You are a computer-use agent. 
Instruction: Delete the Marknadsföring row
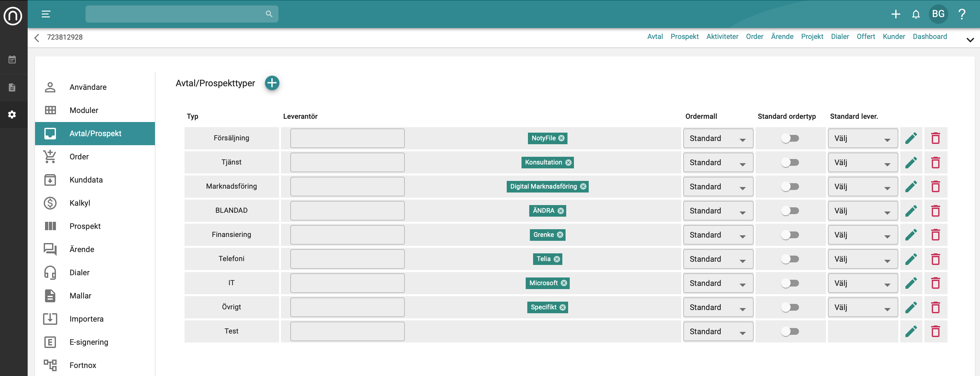click(935, 186)
